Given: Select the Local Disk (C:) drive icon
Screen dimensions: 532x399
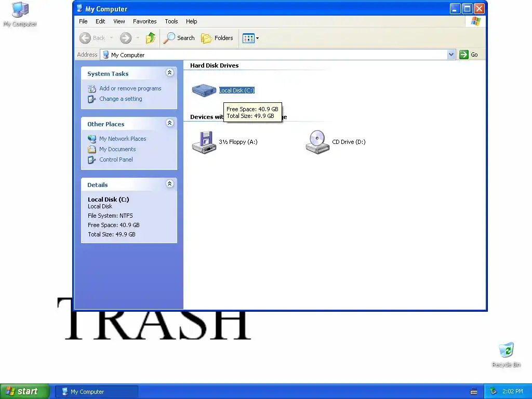Looking at the screenshot, I should (204, 90).
